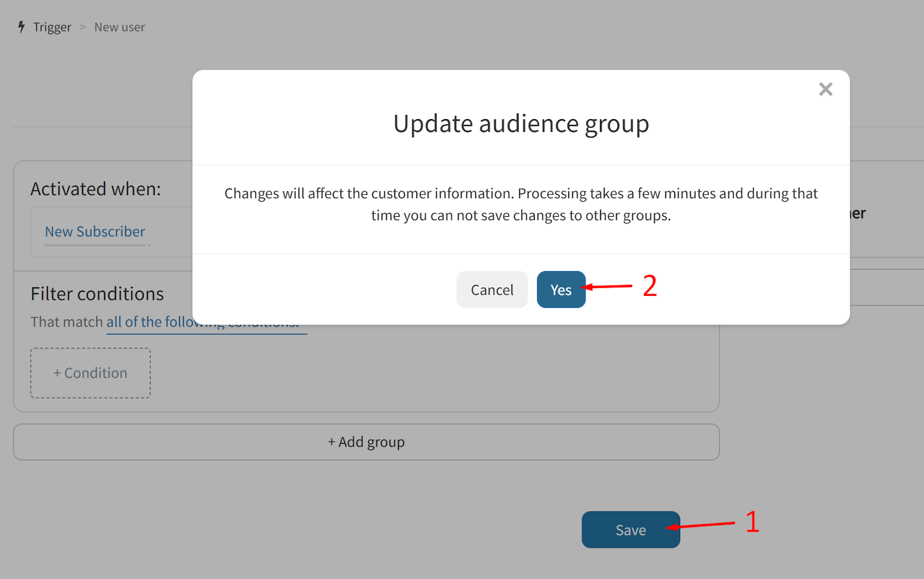Click the dialog message about processing time

[521, 205]
